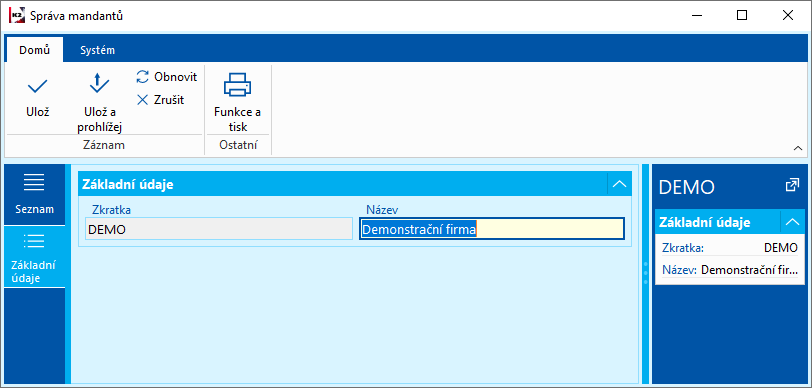Click the Ulož a prohlížej button

click(99, 102)
